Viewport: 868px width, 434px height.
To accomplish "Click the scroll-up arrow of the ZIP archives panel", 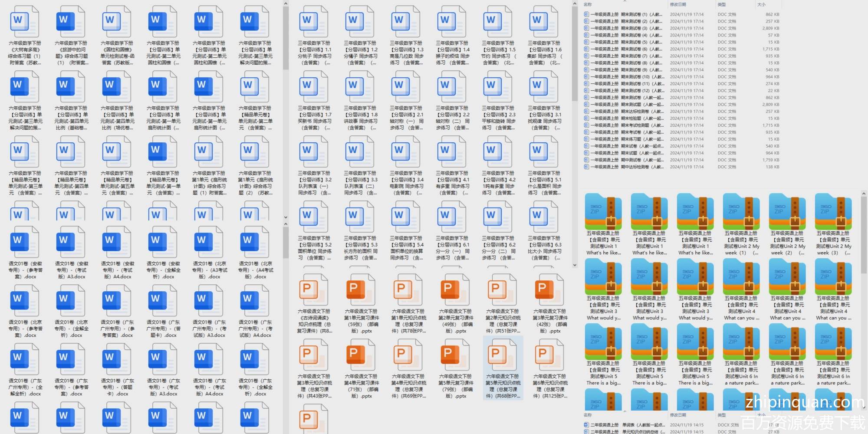I will point(864,194).
